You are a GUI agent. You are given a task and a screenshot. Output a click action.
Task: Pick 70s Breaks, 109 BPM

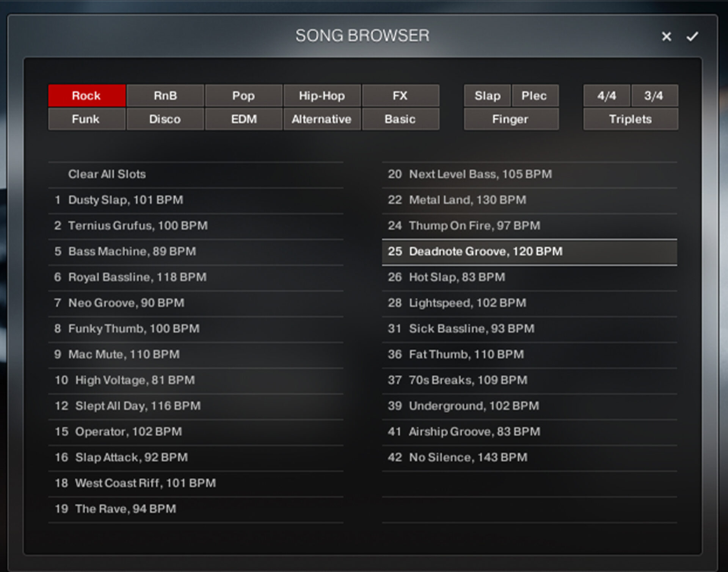468,380
